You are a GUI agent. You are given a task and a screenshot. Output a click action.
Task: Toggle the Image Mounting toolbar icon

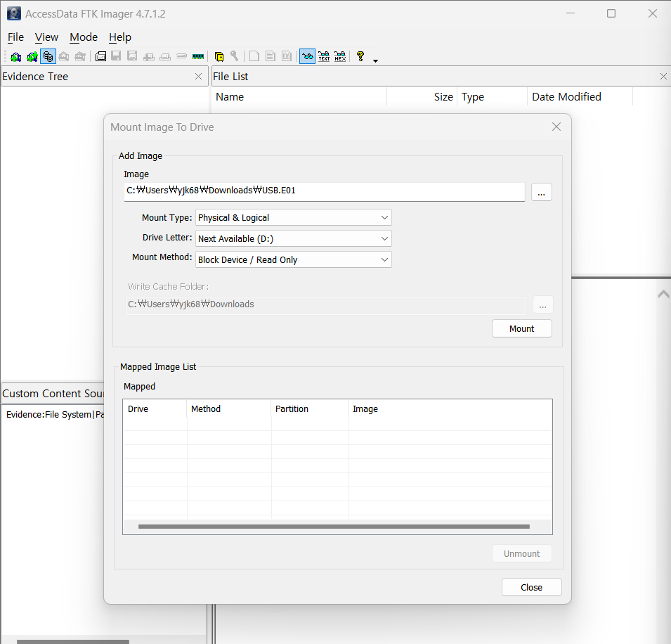[48, 56]
